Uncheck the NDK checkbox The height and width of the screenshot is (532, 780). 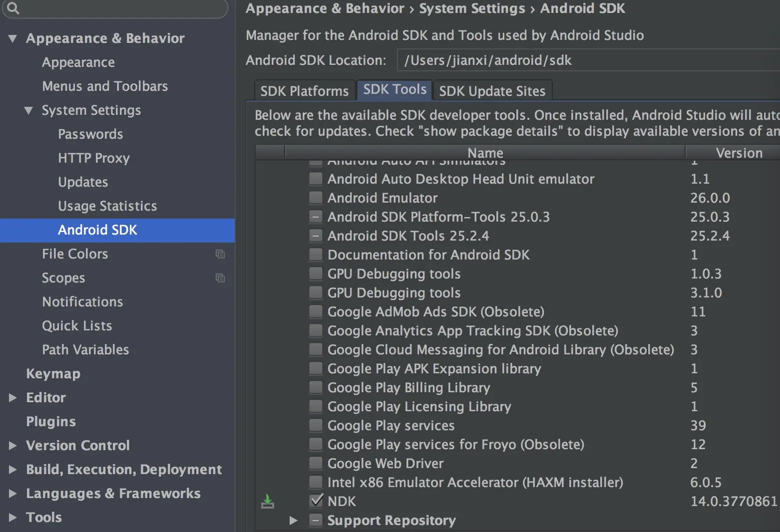pyautogui.click(x=316, y=501)
